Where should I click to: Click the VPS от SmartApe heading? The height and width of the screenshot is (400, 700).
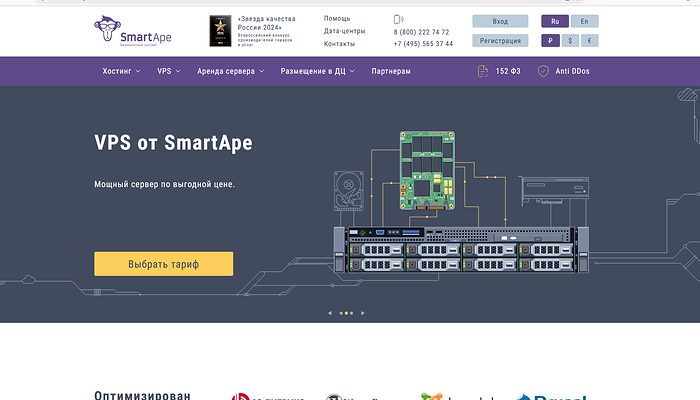click(174, 143)
